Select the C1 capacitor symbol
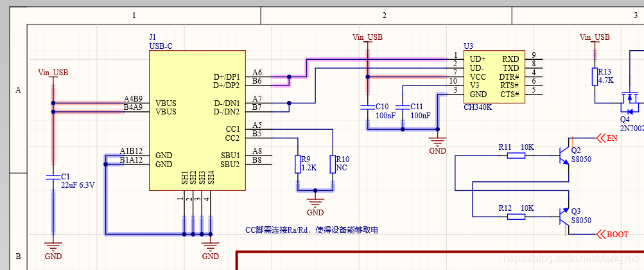This screenshot has height=270, width=644. [x=53, y=177]
